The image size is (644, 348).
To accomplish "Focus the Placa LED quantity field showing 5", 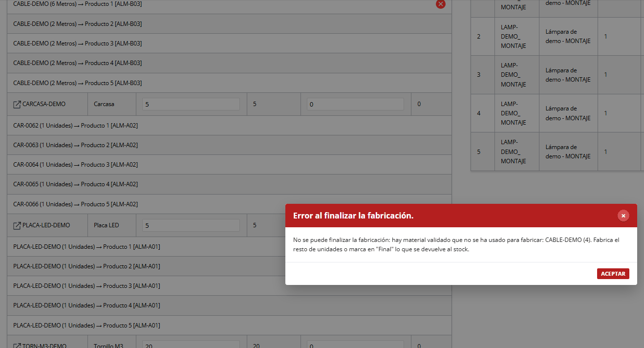I will click(191, 225).
